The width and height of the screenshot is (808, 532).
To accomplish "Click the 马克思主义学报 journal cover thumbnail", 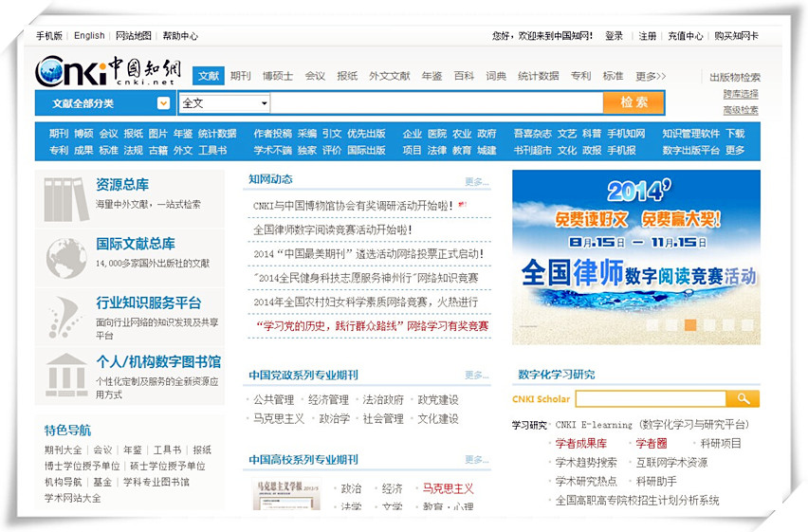I will click(286, 494).
